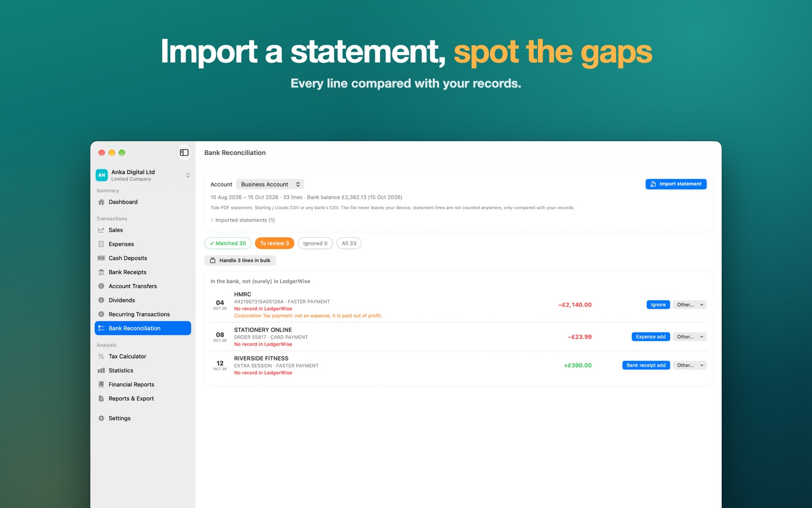This screenshot has height=508, width=812.
Task: Show the All 33 lines filter
Action: 349,243
